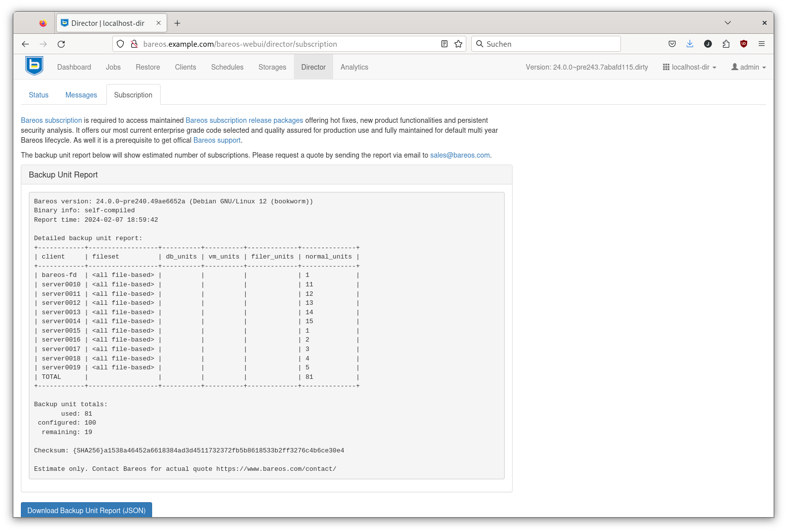Follow the sales@bareos.com email link

point(460,155)
